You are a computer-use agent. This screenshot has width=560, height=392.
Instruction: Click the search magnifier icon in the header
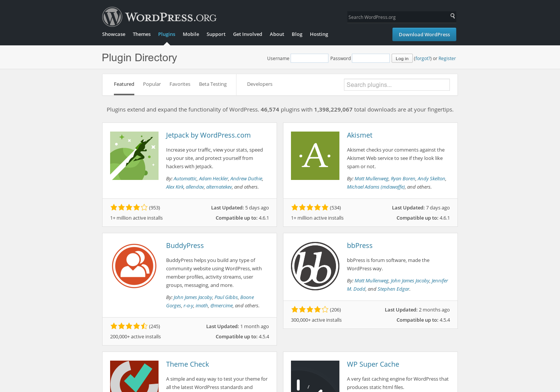point(453,17)
